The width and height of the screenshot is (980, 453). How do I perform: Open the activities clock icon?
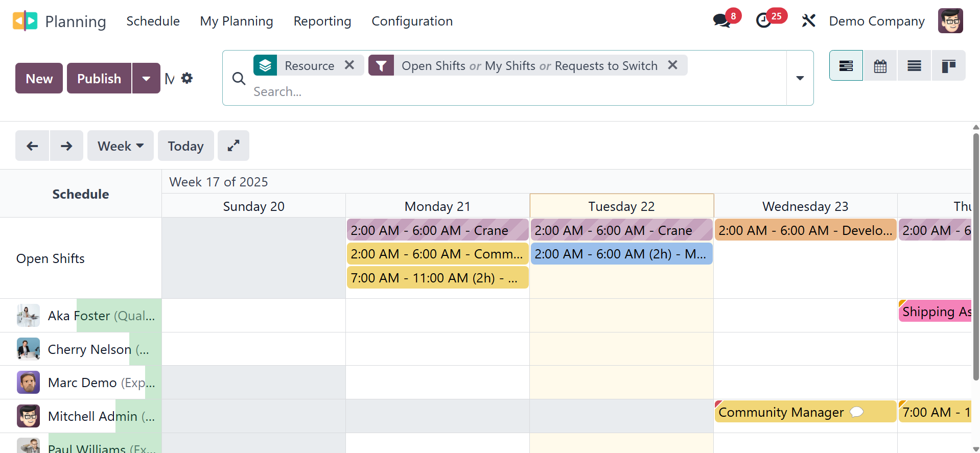click(x=764, y=21)
